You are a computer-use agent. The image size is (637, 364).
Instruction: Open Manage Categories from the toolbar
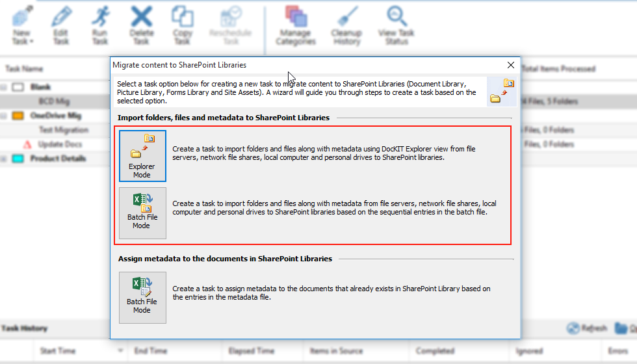point(296,25)
